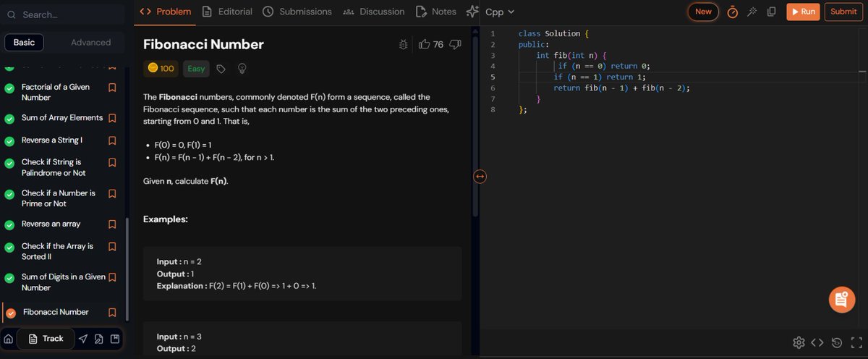Click the Easy difficulty badge
Viewport: 868px width, 359px height.
196,69
